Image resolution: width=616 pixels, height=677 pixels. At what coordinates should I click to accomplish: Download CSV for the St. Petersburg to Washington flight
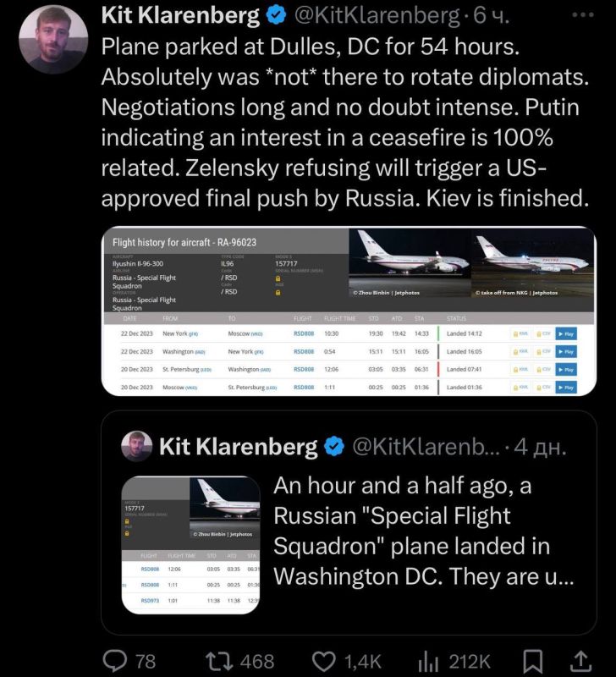[544, 366]
